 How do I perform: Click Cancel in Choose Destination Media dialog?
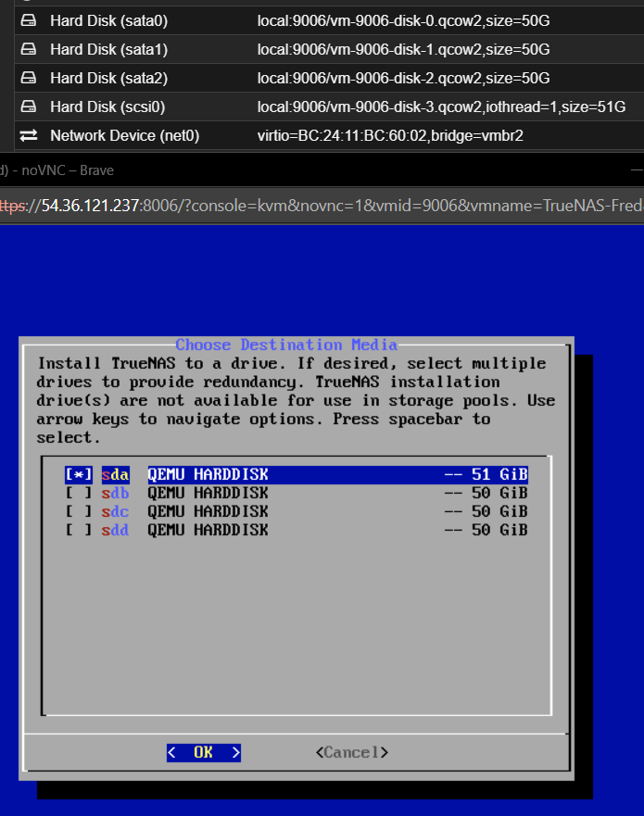point(351,752)
